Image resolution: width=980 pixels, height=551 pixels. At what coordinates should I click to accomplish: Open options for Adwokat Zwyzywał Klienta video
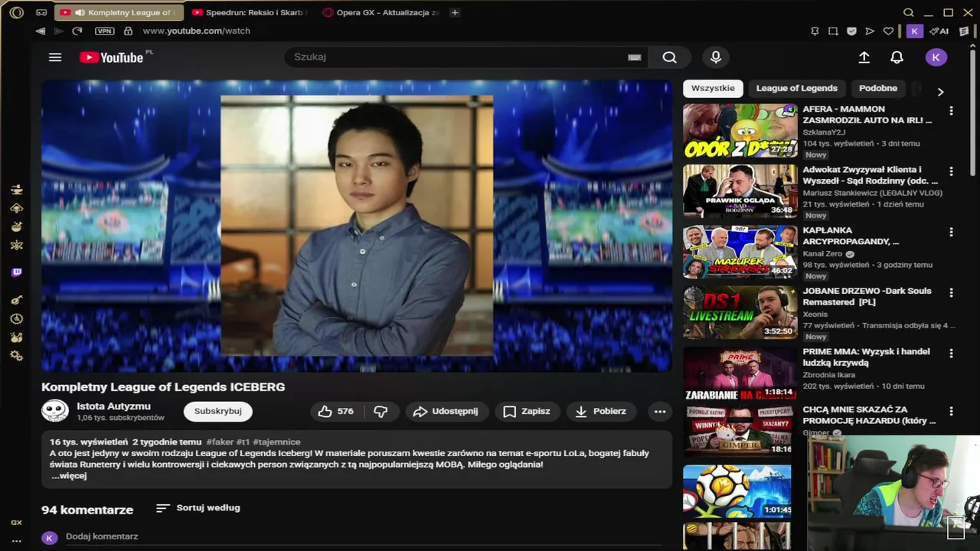point(951,171)
